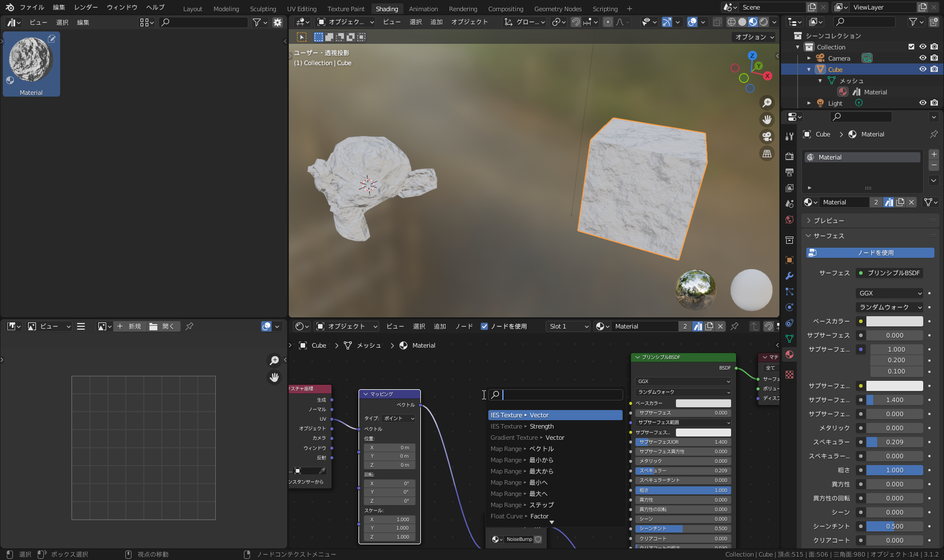Hide the Cube object in outliner
The height and width of the screenshot is (560, 944).
pos(923,69)
